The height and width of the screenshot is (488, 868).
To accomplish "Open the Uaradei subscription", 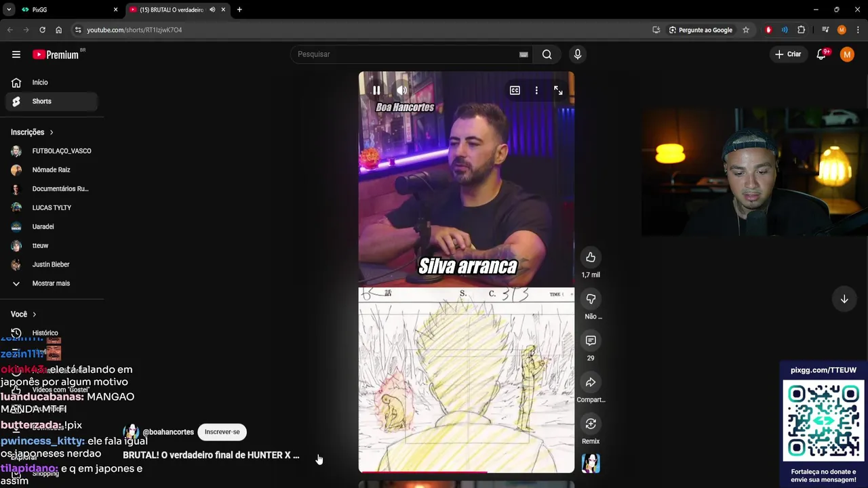I will [x=52, y=227].
